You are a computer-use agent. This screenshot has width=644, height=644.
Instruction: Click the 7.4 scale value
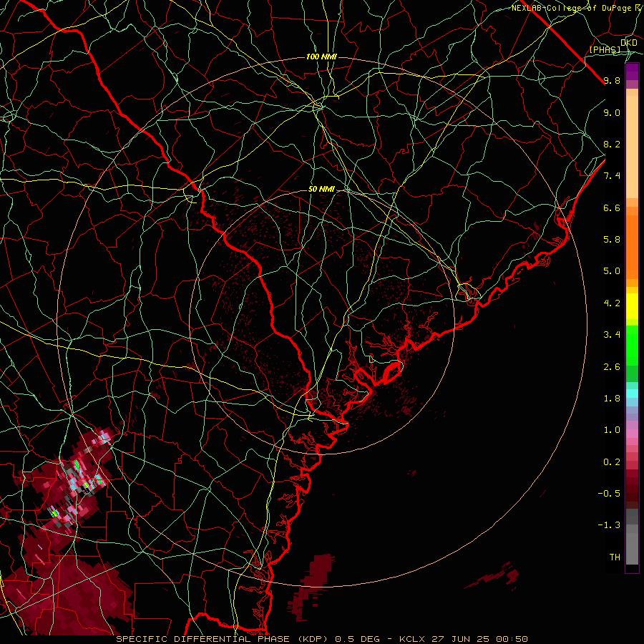pyautogui.click(x=612, y=176)
